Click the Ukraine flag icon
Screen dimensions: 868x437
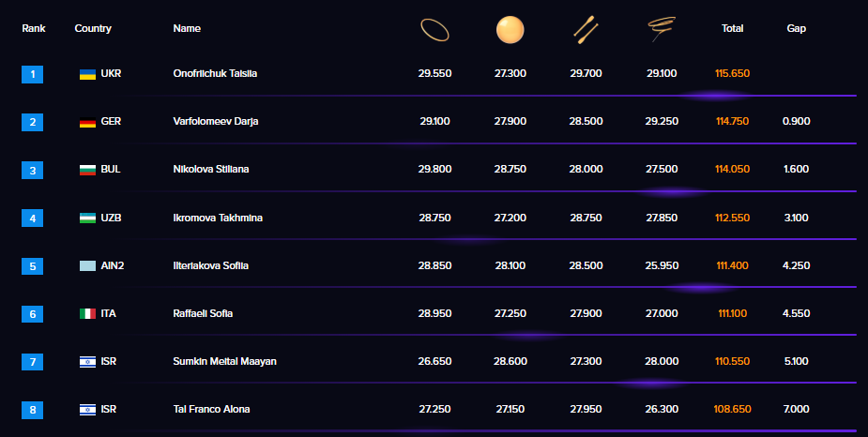(x=87, y=73)
